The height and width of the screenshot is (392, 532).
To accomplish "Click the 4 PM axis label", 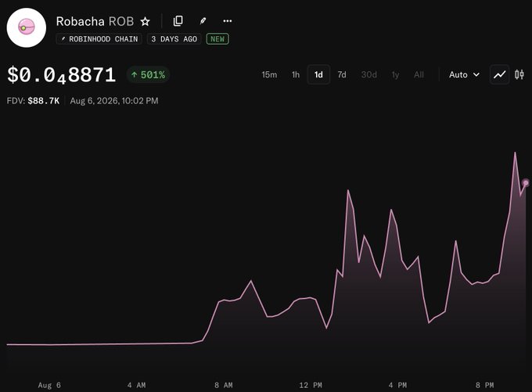I will (x=397, y=385).
